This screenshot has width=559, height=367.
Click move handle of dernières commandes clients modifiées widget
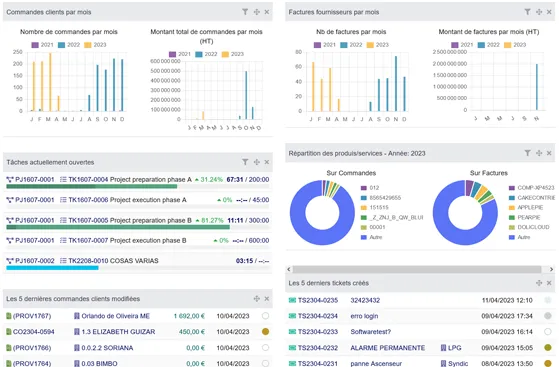256,299
